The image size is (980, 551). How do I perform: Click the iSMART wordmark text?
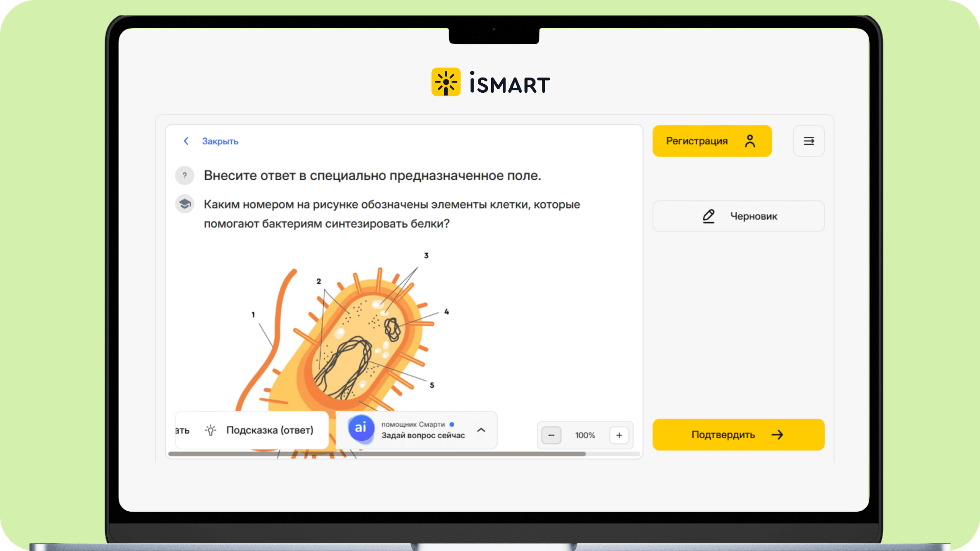(x=509, y=83)
